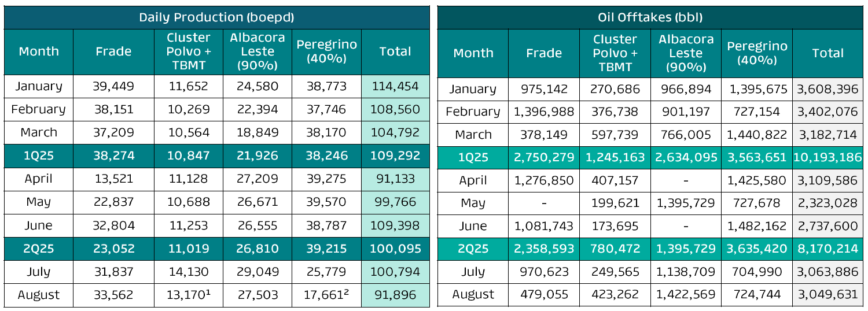Click the Total header in Daily Production table

pyautogui.click(x=396, y=51)
